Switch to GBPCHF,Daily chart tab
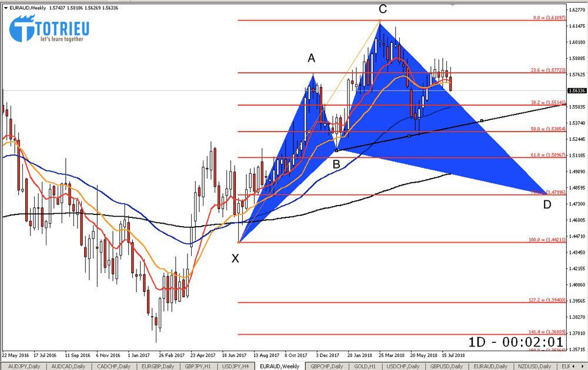The image size is (588, 370). (326, 366)
